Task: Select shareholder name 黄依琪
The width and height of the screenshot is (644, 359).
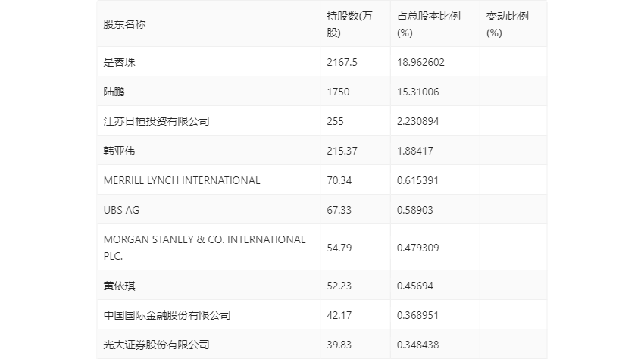Action: [119, 286]
